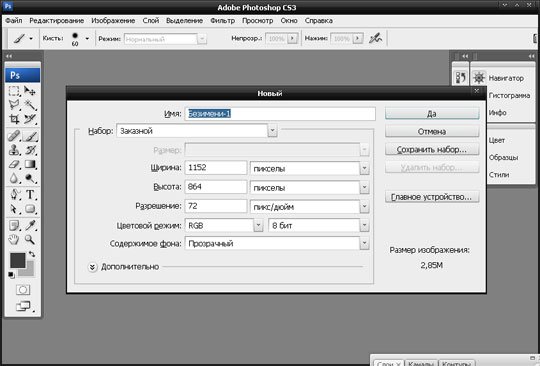The height and width of the screenshot is (366, 540).
Task: Click Главное устройство button
Action: pos(432,197)
